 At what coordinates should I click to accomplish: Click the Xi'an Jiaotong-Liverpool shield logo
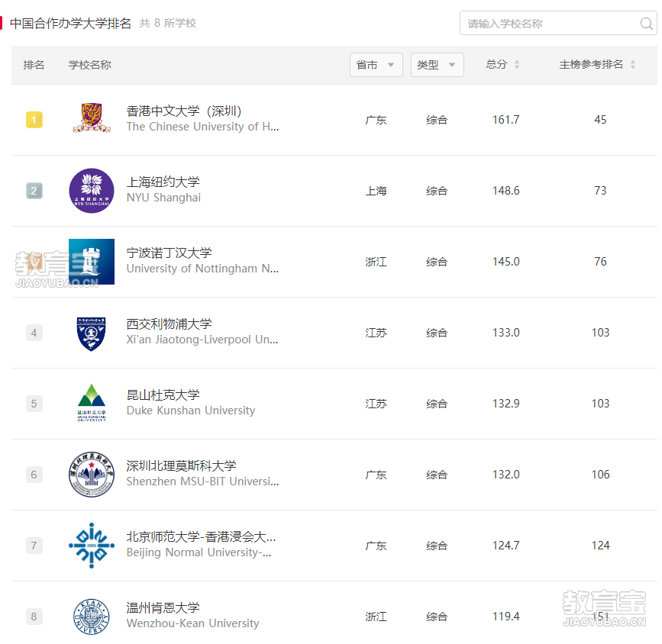(91, 333)
